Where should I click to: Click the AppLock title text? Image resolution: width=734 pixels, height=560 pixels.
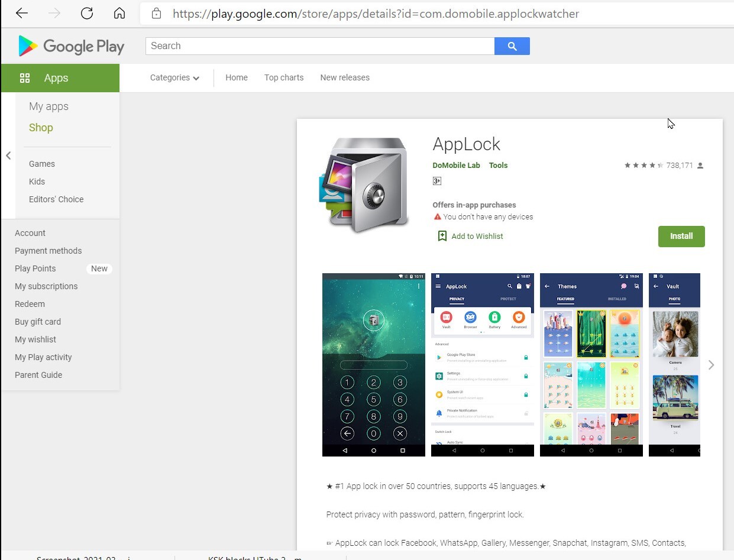pyautogui.click(x=467, y=144)
